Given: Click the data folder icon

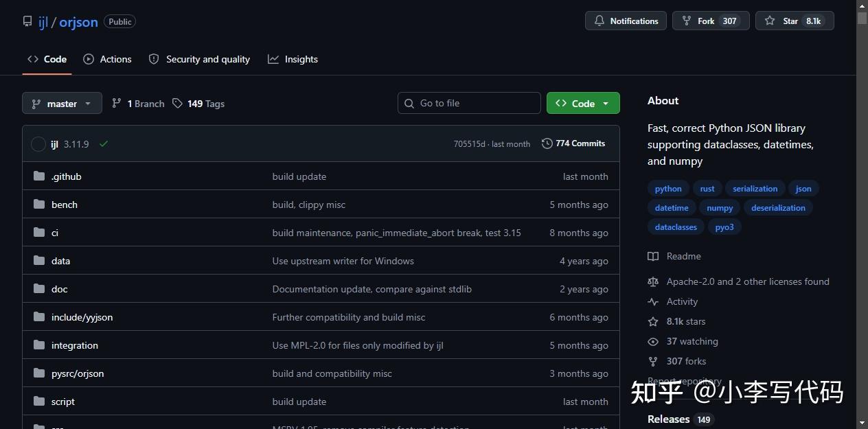Looking at the screenshot, I should (x=39, y=261).
